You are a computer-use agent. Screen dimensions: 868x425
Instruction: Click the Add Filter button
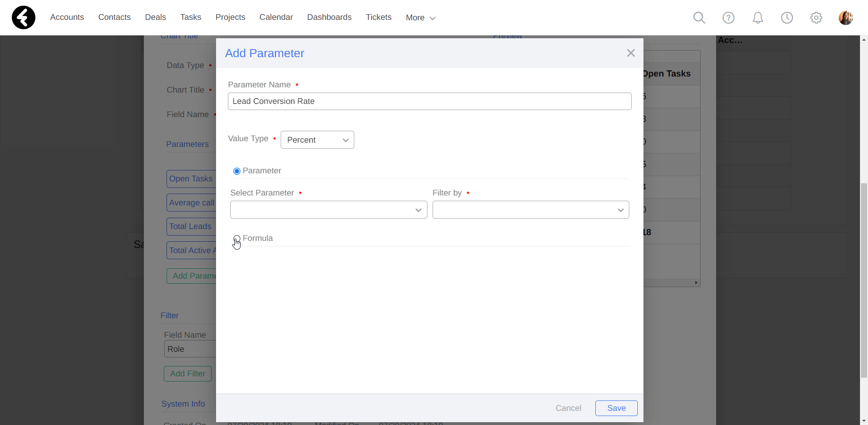188,374
